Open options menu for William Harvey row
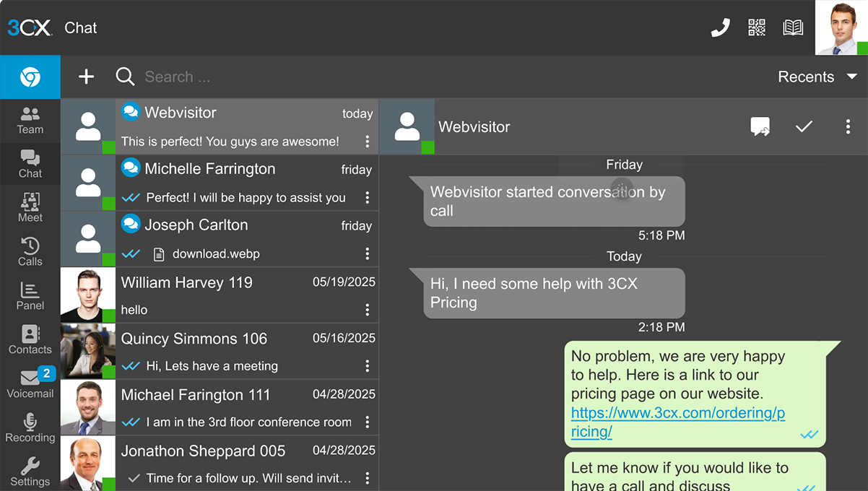Screen dimensions: 868x491 tap(368, 310)
